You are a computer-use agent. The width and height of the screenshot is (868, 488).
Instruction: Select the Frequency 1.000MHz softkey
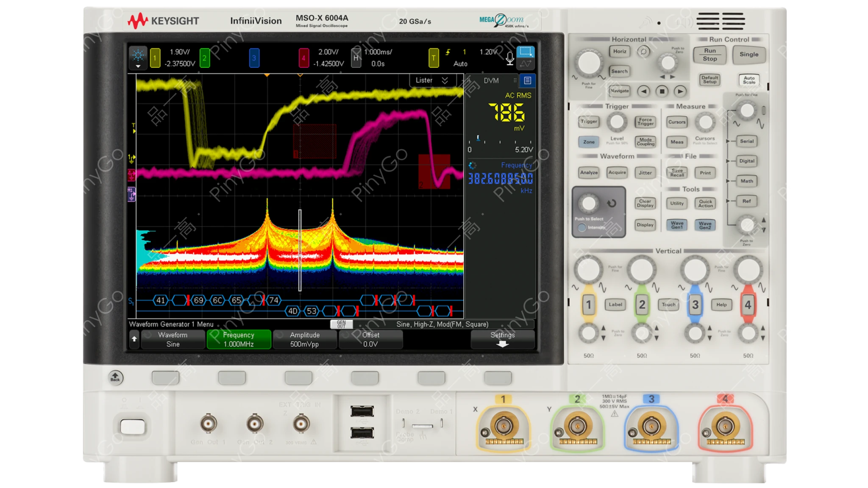point(239,339)
